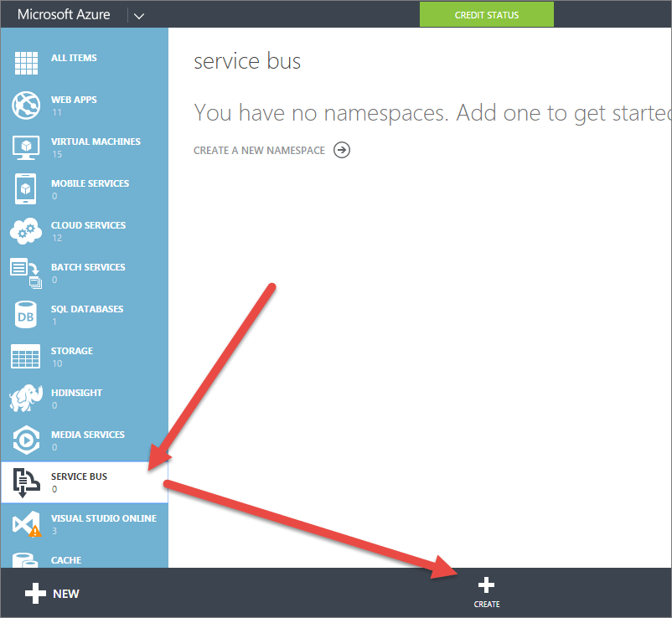The image size is (672, 618).
Task: Select the HDInsight elephant icon
Action: click(26, 398)
